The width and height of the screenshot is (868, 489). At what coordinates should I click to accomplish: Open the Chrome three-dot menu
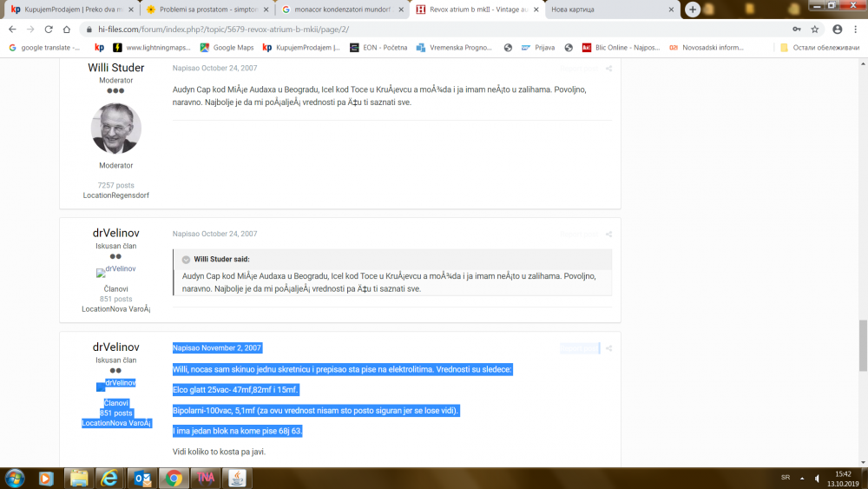coord(856,30)
